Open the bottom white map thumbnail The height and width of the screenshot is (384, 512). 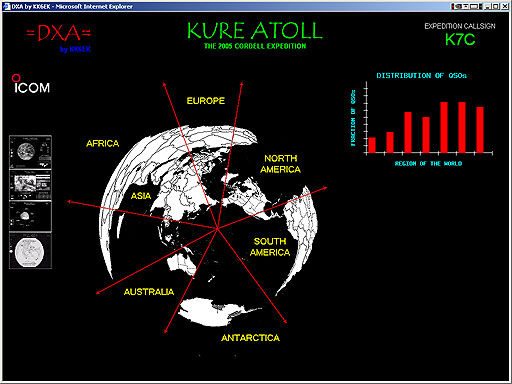pyautogui.click(x=30, y=251)
